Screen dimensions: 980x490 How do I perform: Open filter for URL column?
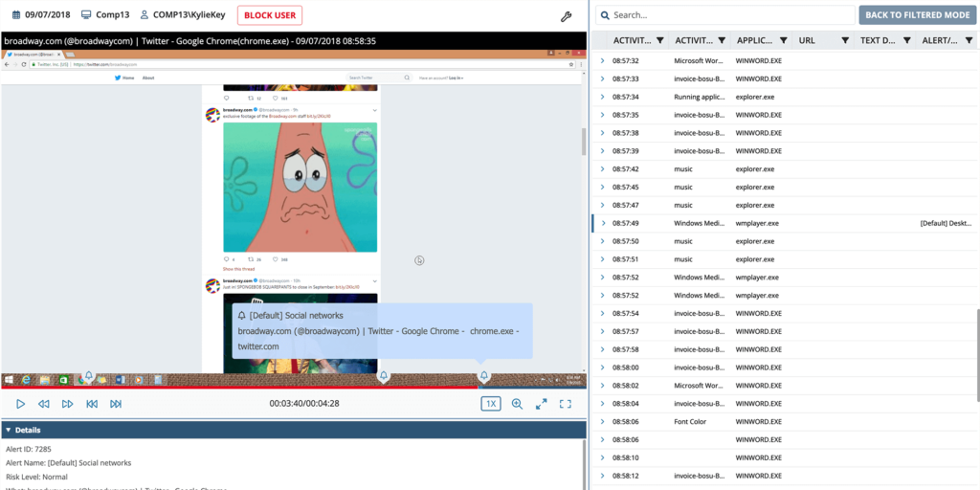845,40
